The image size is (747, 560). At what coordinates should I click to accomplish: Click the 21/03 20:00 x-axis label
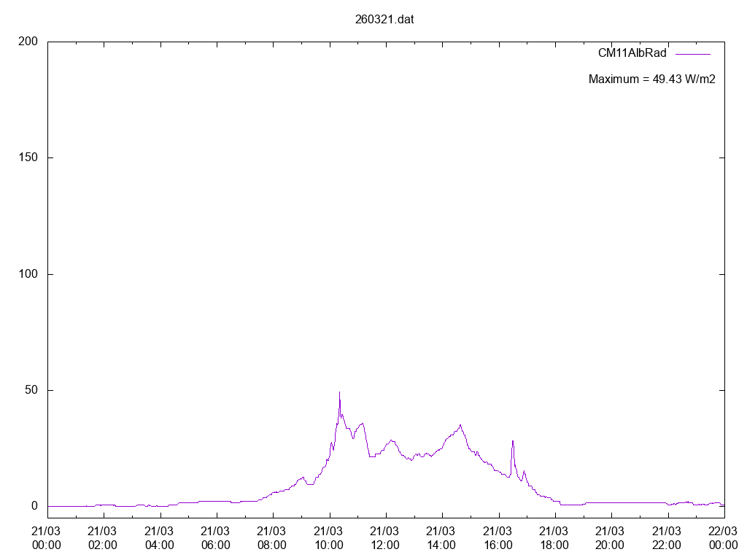[x=611, y=538]
